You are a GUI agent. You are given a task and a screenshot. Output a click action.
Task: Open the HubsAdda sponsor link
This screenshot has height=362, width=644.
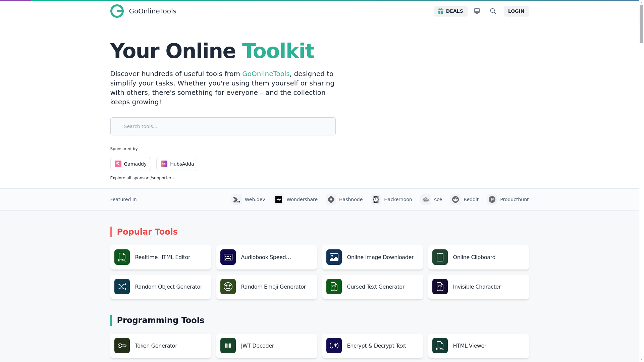177,164
